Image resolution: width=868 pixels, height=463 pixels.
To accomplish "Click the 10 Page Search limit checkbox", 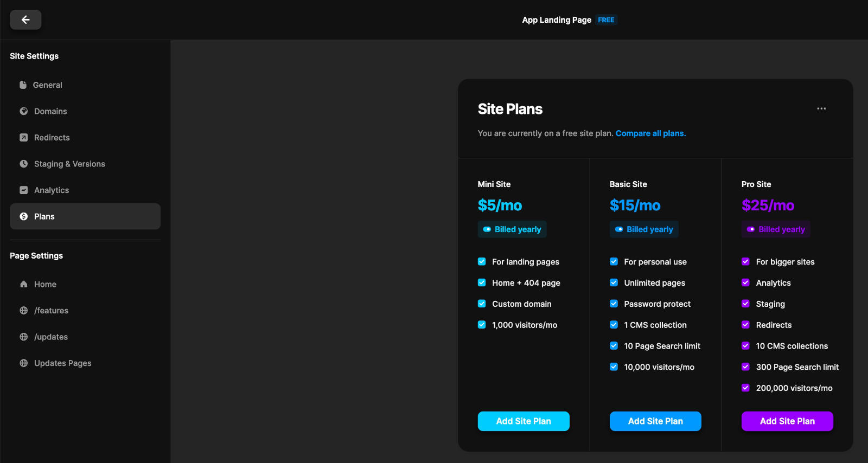I will (614, 346).
